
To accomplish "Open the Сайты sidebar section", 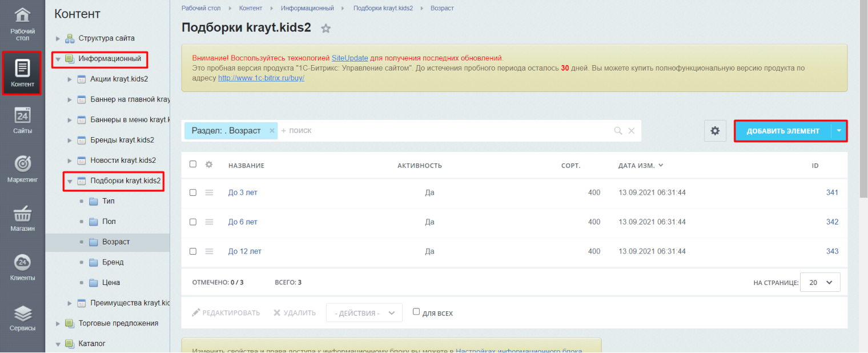I will click(22, 121).
